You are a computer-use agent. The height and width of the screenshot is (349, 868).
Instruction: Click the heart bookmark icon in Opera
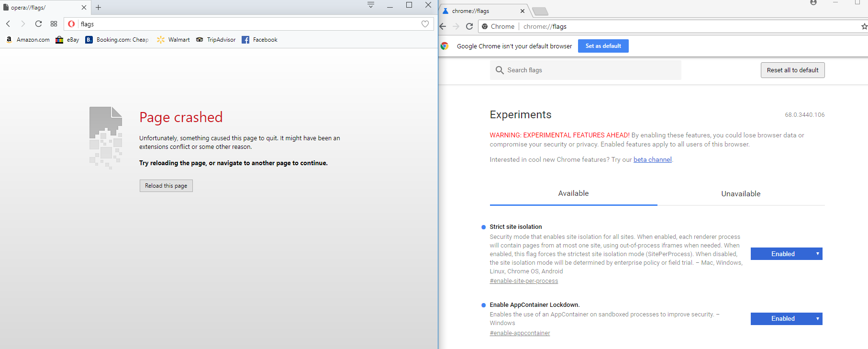click(425, 24)
